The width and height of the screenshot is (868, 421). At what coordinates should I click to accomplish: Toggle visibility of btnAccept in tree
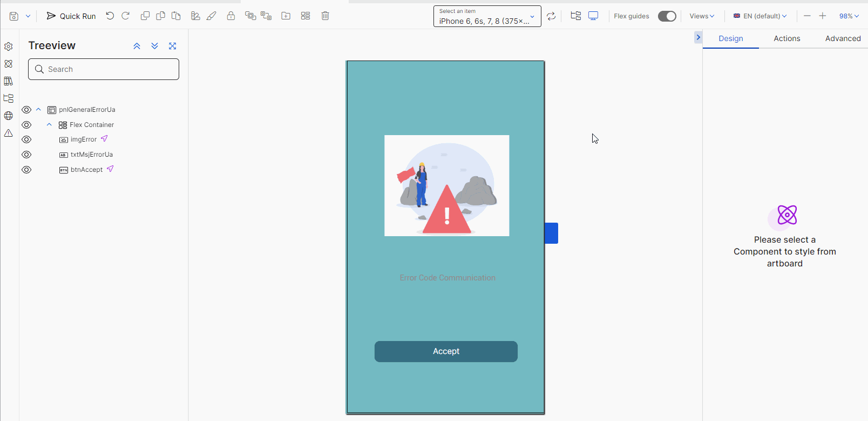(x=26, y=170)
